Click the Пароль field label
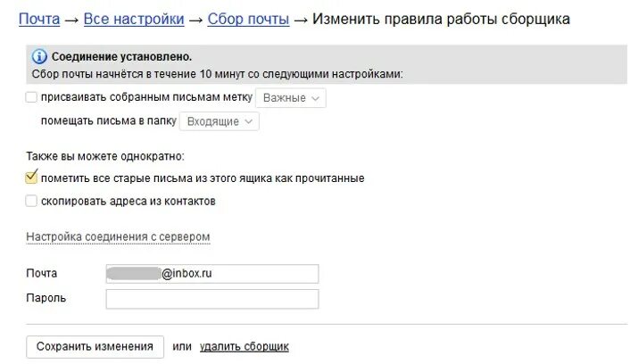638x364 pixels. click(x=46, y=298)
